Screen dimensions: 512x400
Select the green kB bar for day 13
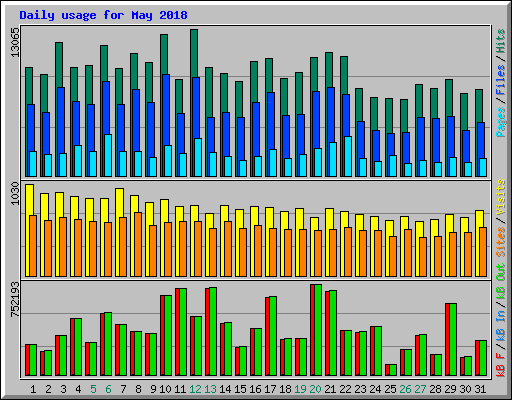[x=213, y=332]
